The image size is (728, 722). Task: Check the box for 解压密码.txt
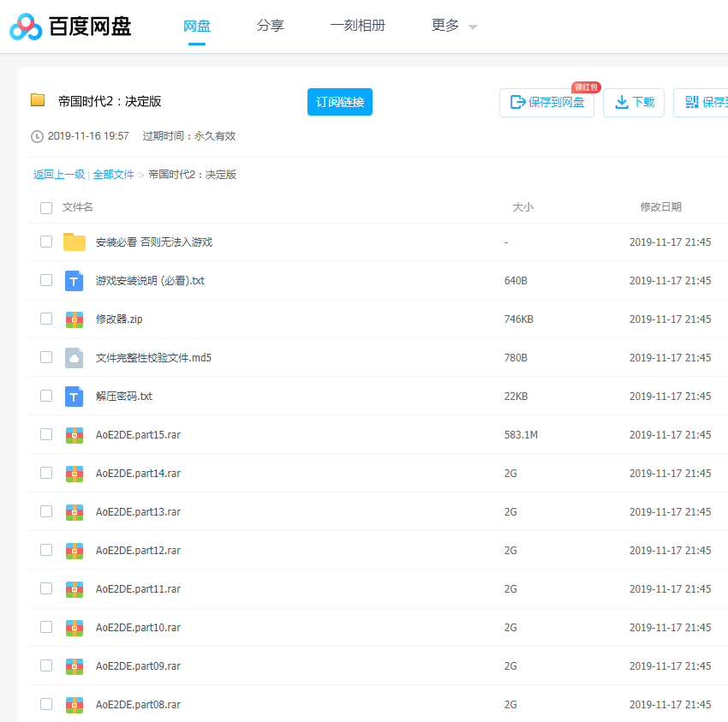pyautogui.click(x=46, y=396)
